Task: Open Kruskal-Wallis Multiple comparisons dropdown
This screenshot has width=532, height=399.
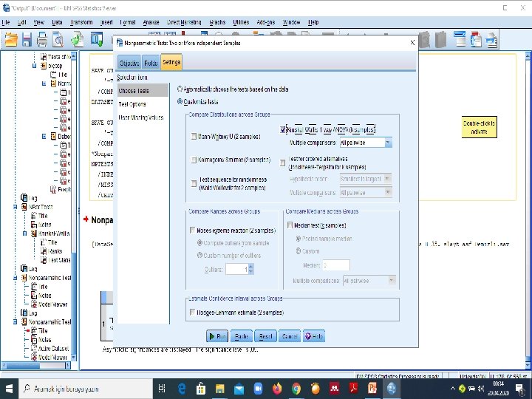Action: [366, 143]
